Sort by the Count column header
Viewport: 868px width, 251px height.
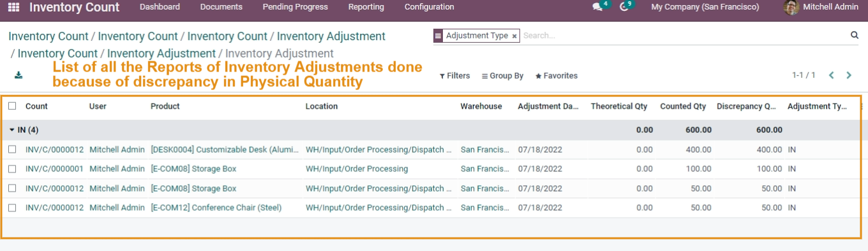click(36, 106)
